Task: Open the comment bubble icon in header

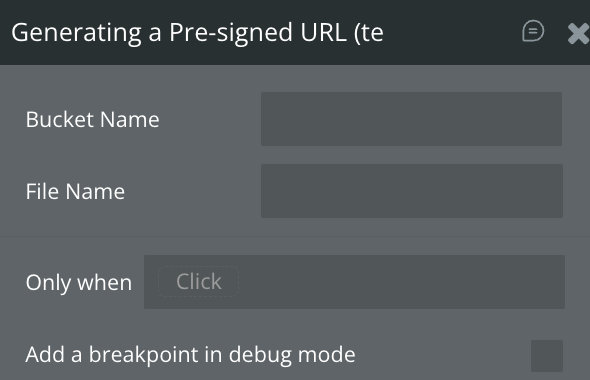Action: point(533,31)
